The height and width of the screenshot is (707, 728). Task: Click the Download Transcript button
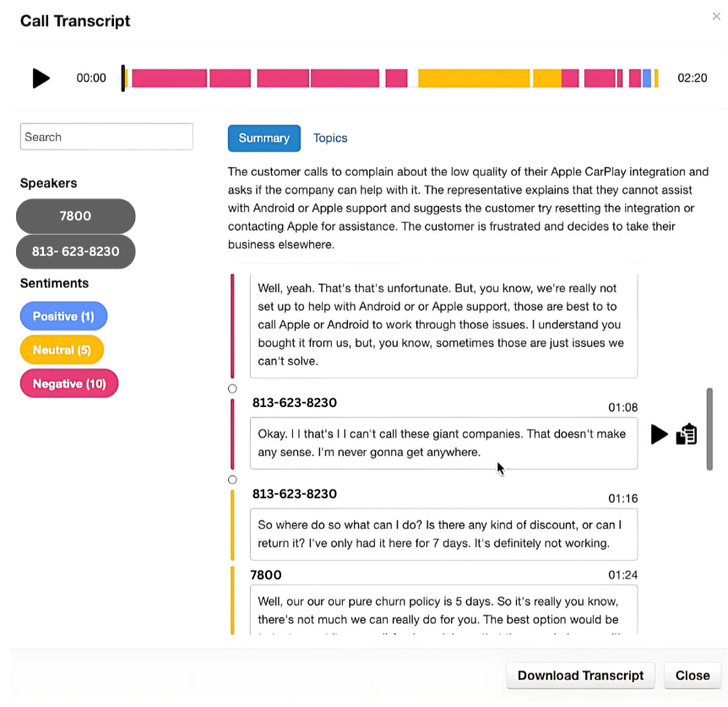pos(580,676)
